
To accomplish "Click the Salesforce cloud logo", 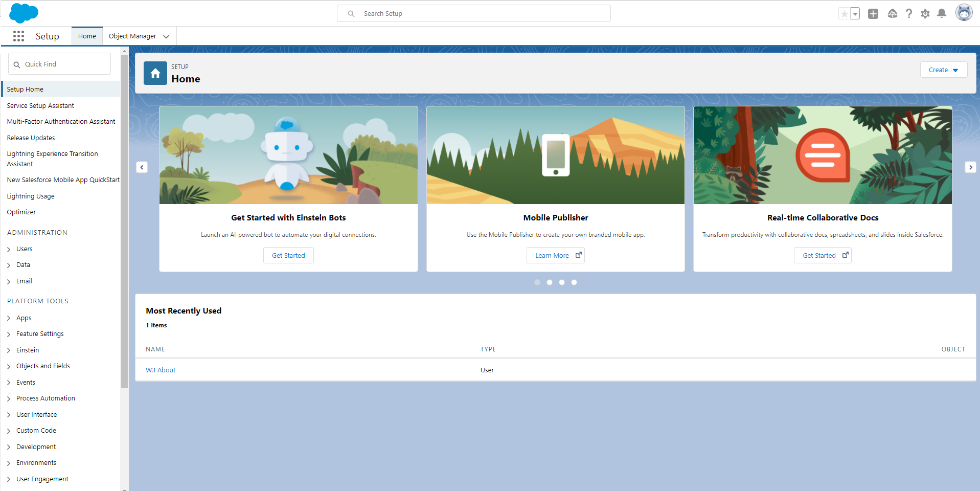I will (24, 13).
